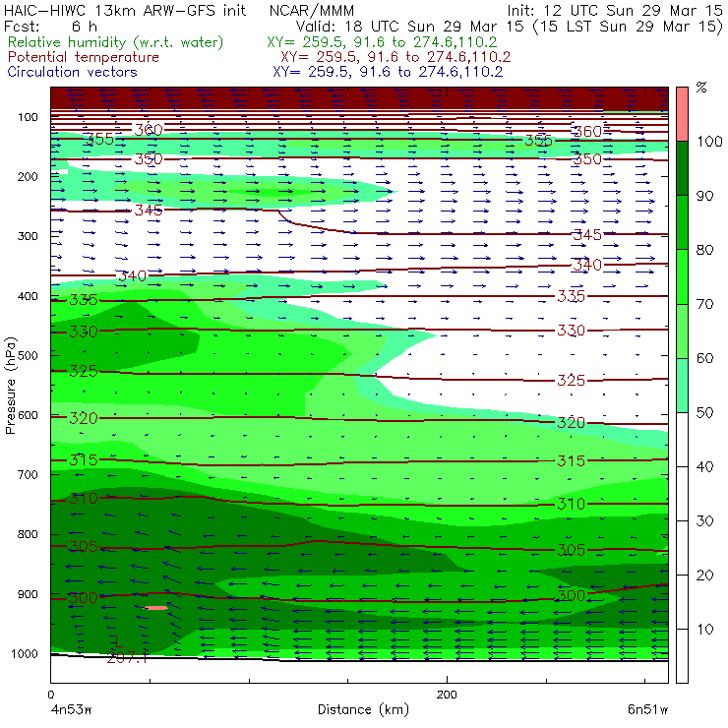Click the '30' colorbar tick label
Viewport: 728px width, 728px height.
tap(704, 521)
